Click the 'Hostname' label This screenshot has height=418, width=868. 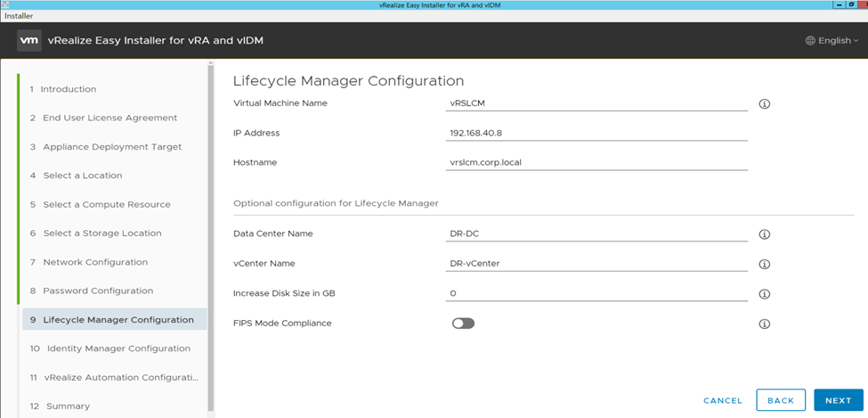pyautogui.click(x=256, y=162)
